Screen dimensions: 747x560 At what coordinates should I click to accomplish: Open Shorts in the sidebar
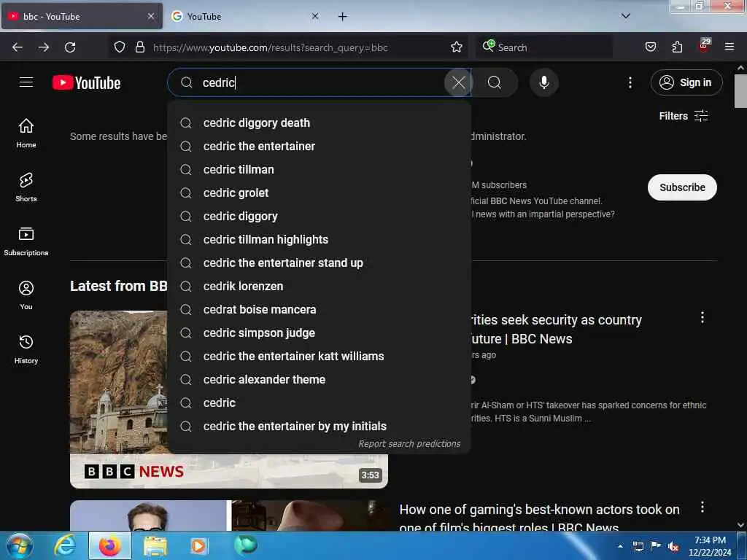tap(26, 187)
